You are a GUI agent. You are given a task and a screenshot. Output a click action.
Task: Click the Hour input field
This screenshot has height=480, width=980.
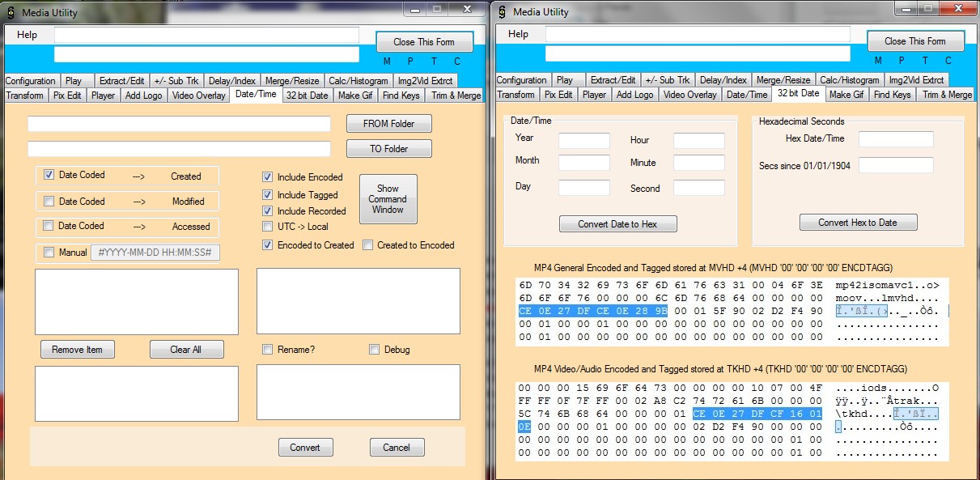(699, 141)
